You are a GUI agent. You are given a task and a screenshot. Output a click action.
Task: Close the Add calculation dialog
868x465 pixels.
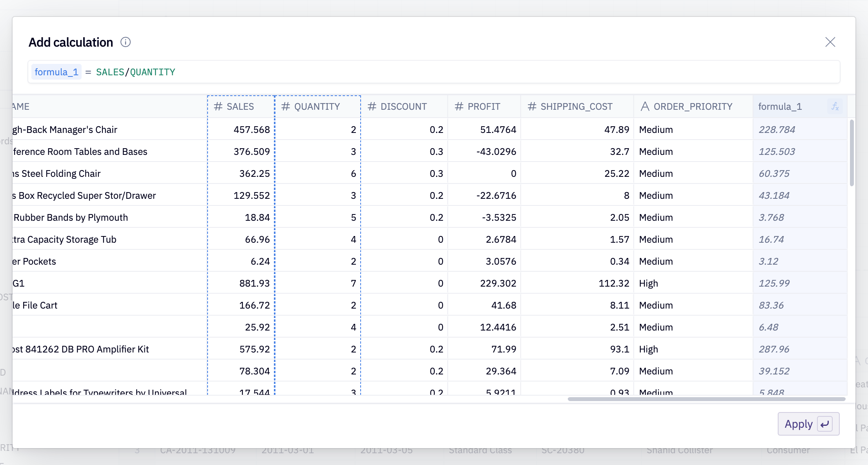coord(830,42)
